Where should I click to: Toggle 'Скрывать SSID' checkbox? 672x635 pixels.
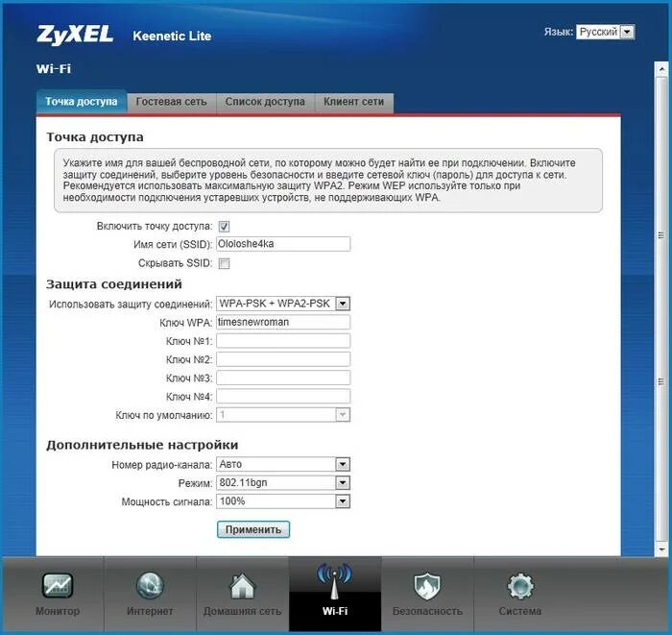point(224,263)
